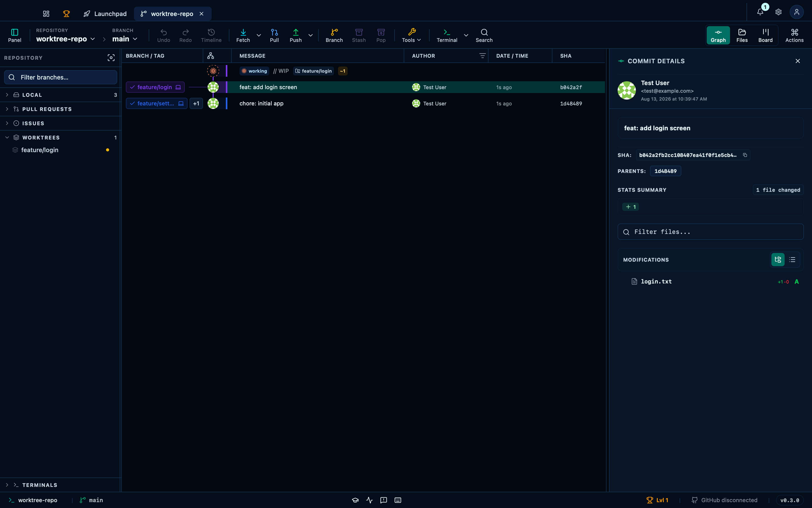The image size is (812, 508).
Task: Click the graph column header icon
Action: click(211, 56)
